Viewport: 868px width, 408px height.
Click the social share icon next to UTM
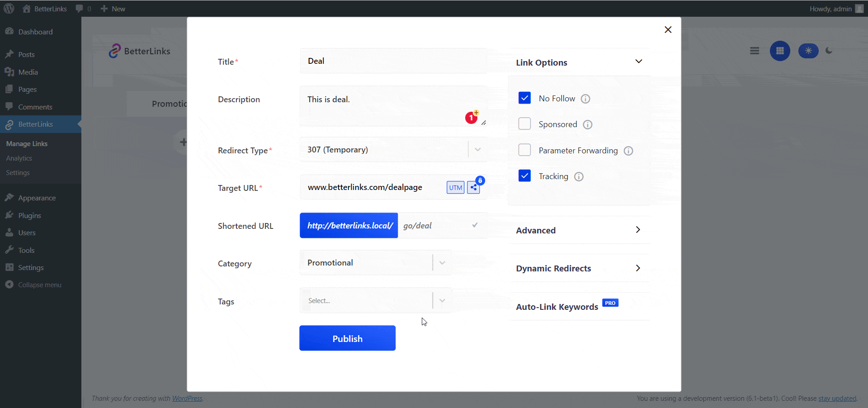(473, 187)
